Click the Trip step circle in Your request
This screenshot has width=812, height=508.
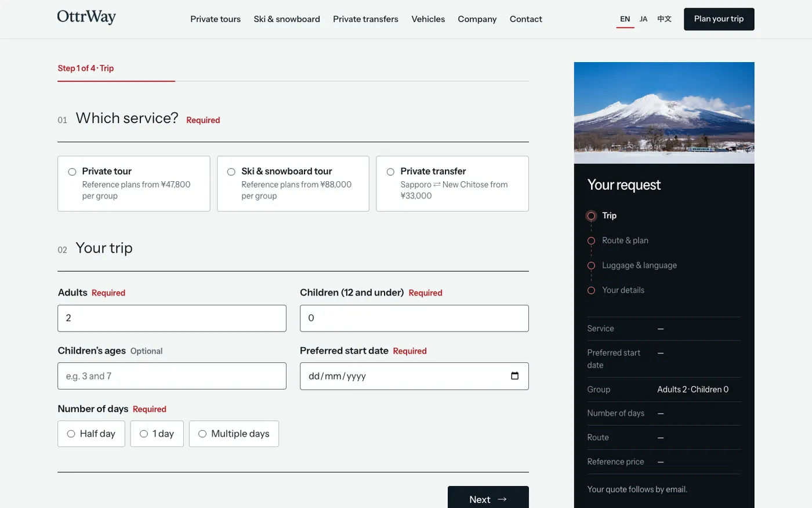tap(591, 216)
